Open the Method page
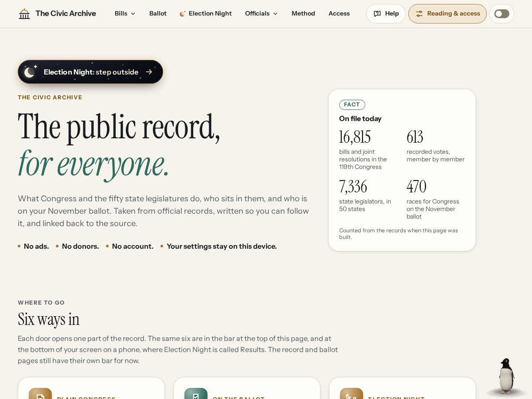 tap(303, 14)
